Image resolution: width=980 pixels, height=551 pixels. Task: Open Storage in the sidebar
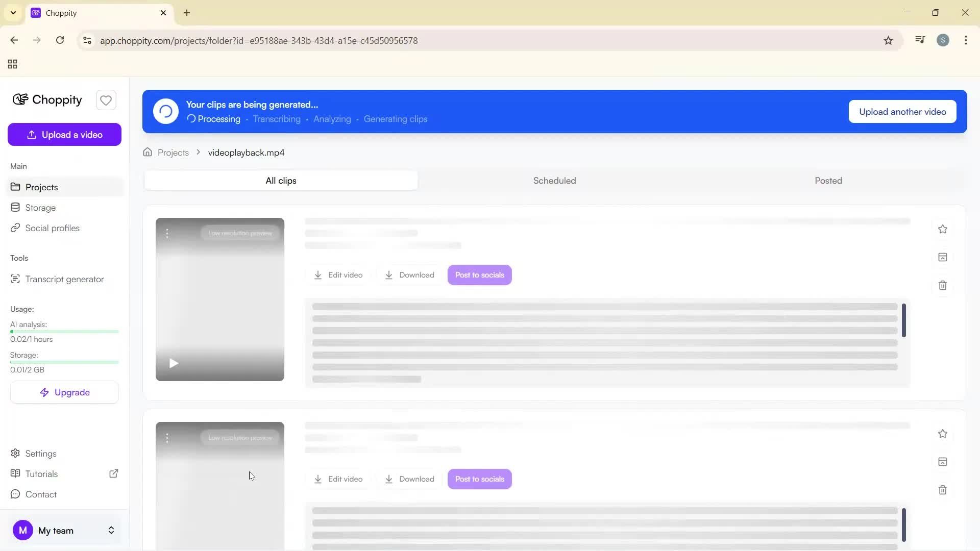coord(40,208)
